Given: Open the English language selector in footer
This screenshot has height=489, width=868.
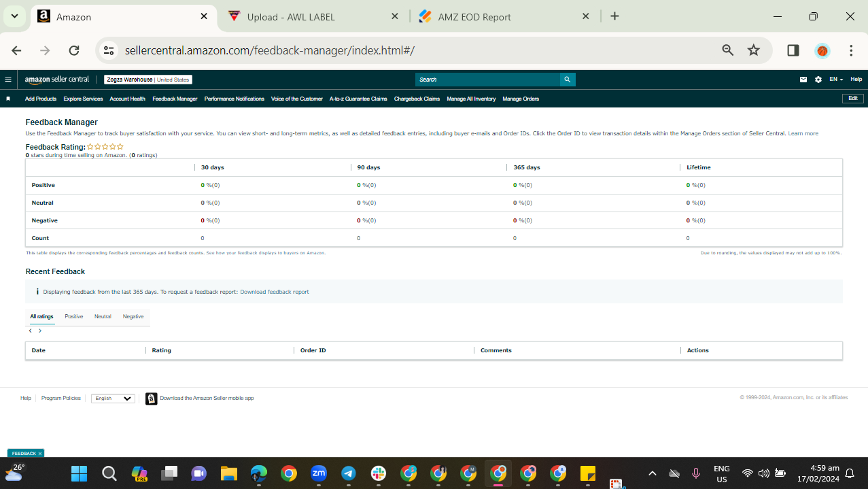Looking at the screenshot, I should 113,399.
